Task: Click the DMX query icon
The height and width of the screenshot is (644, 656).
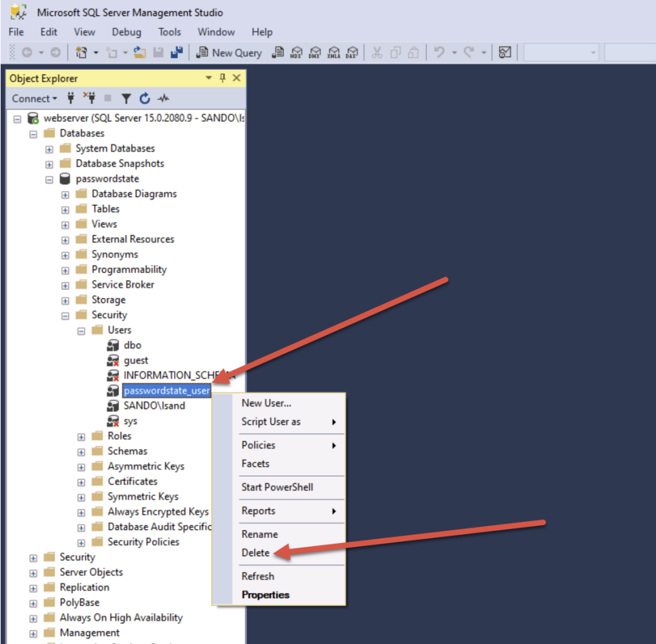Action: 314,52
